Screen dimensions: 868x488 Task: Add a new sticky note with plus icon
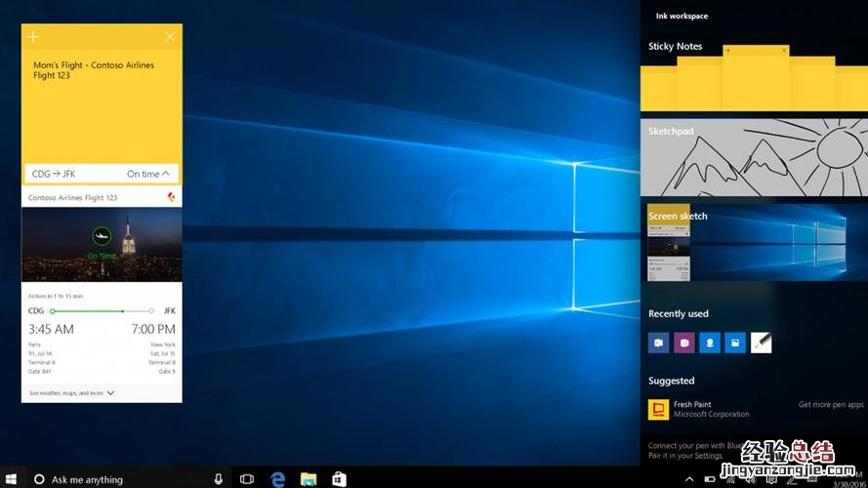coord(33,37)
